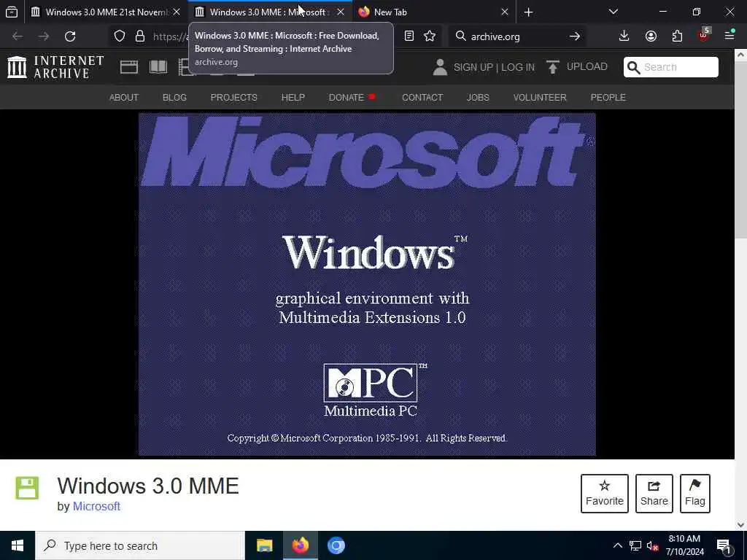
Task: Click the Windows MME splash screen image
Action: pyautogui.click(x=367, y=284)
